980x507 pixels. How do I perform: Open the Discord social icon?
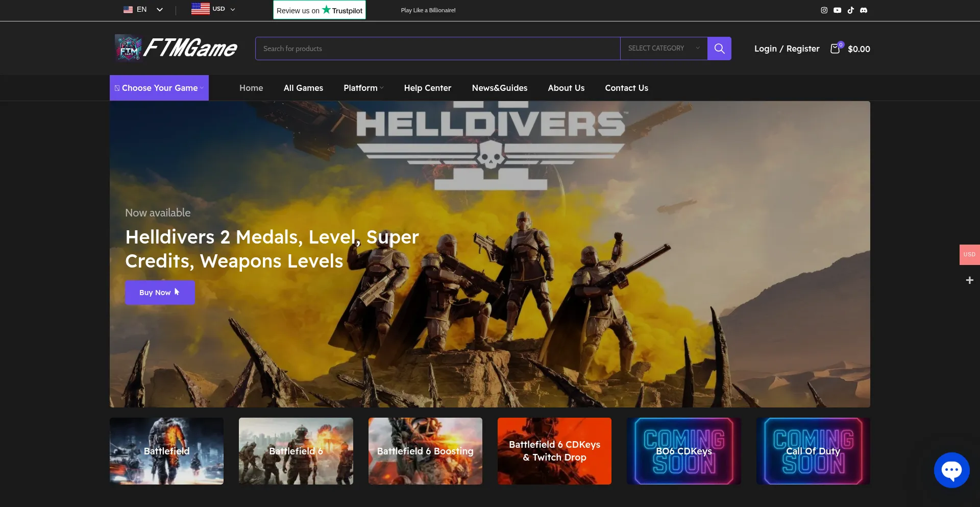tap(864, 10)
